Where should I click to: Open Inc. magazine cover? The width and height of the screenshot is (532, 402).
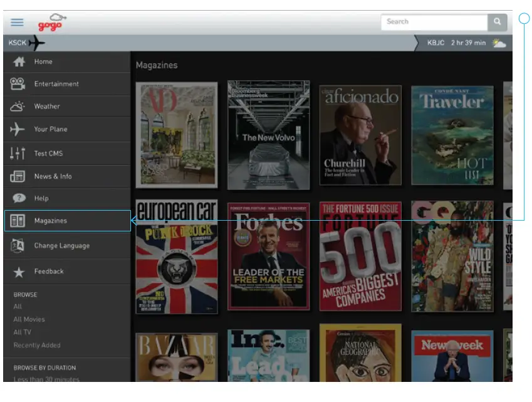pos(268,356)
